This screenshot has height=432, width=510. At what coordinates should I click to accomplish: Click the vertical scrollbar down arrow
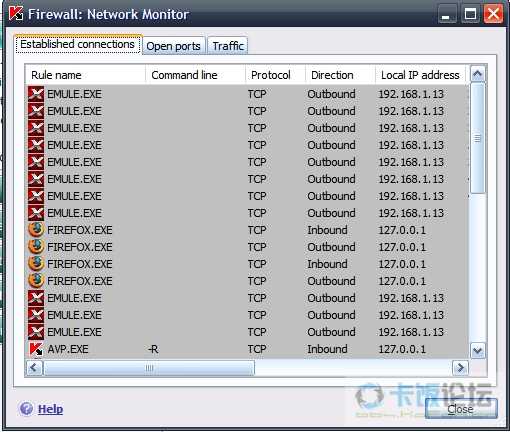point(478,351)
